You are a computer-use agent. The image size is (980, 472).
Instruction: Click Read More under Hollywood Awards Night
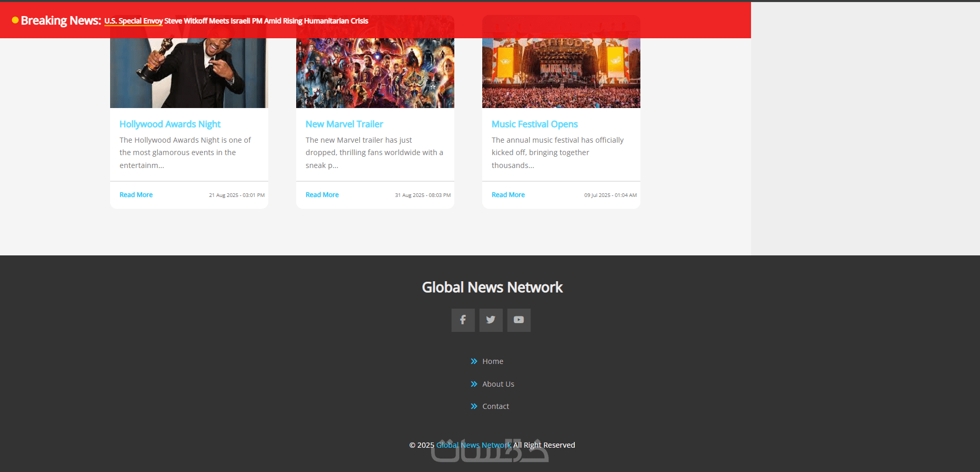coord(136,195)
